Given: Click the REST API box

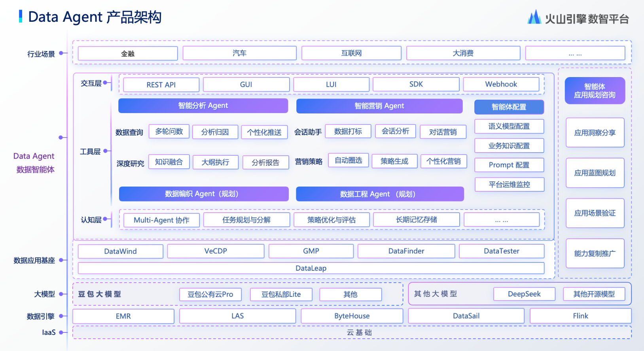Looking at the screenshot, I should (161, 85).
